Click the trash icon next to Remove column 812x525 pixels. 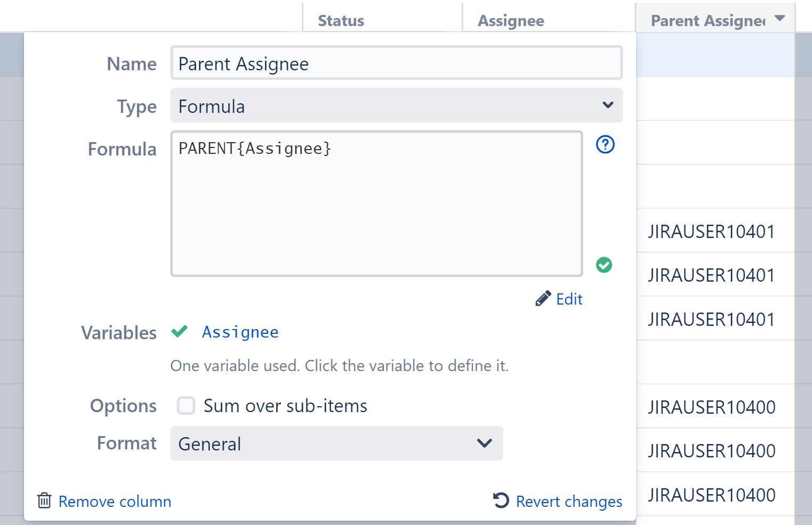(44, 501)
